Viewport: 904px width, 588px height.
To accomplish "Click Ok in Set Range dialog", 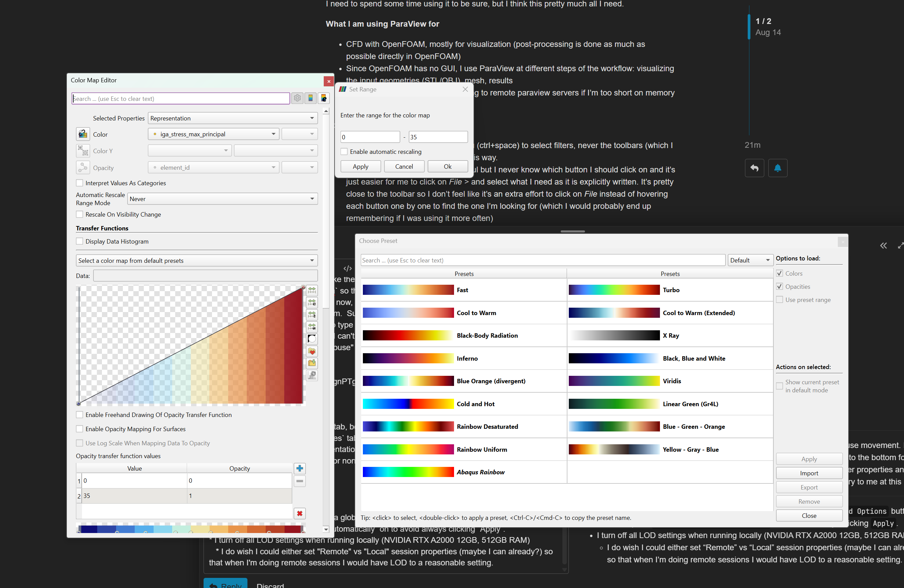I will (447, 166).
